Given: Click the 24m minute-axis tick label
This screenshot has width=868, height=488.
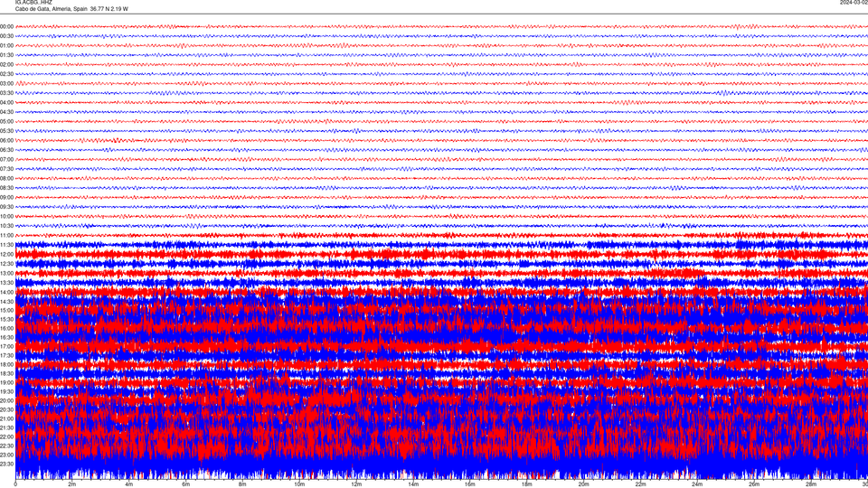Looking at the screenshot, I should [697, 484].
